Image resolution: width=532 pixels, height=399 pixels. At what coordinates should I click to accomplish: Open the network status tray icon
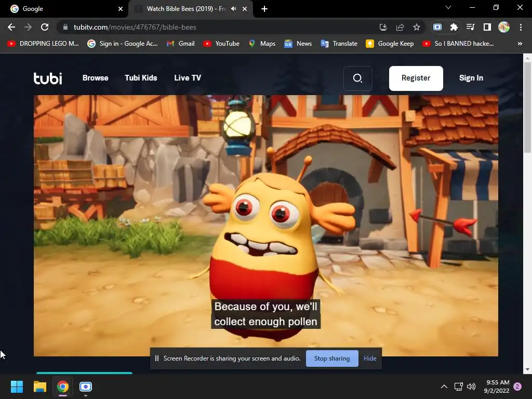click(458, 387)
